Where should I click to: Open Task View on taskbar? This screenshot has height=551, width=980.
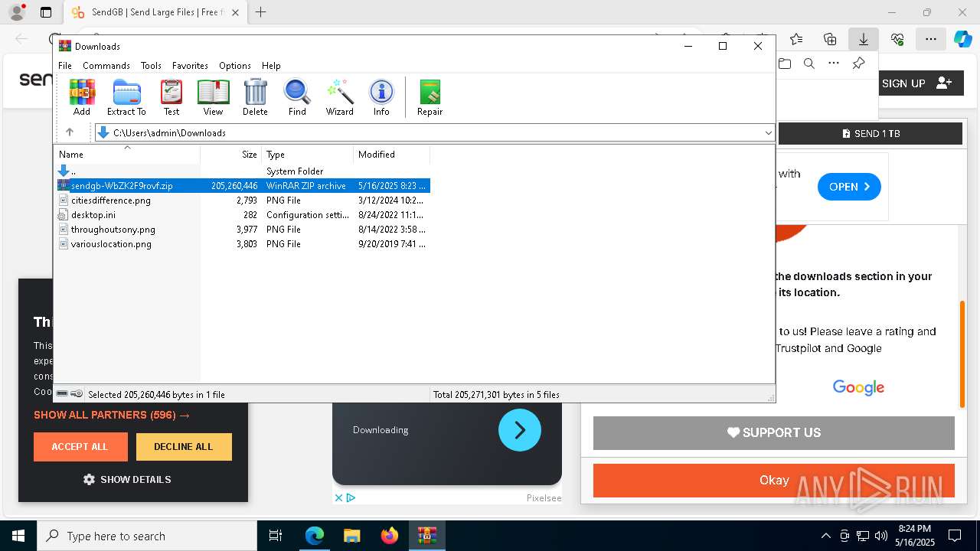coord(276,536)
